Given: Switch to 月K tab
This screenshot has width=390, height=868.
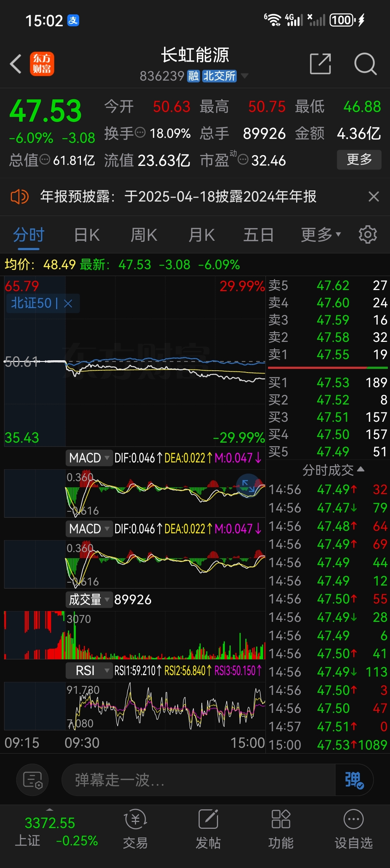Looking at the screenshot, I should click(x=201, y=235).
